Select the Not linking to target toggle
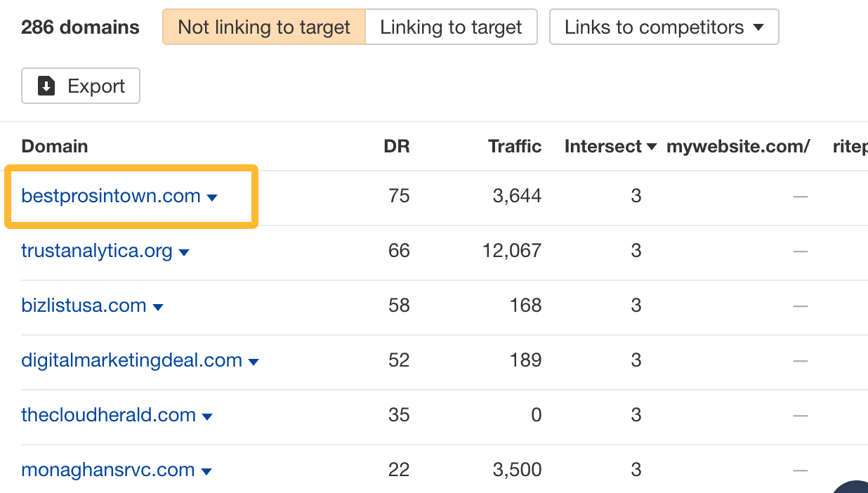 (264, 27)
